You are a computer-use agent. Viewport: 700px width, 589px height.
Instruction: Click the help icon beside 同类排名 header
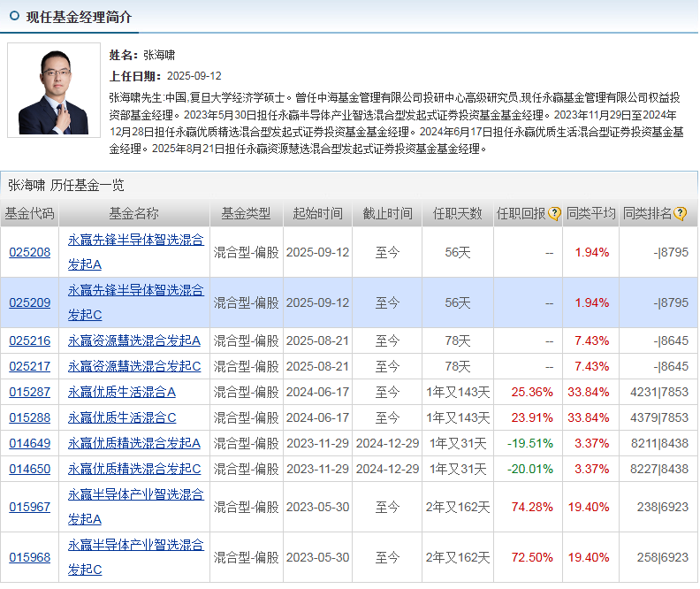pyautogui.click(x=680, y=214)
